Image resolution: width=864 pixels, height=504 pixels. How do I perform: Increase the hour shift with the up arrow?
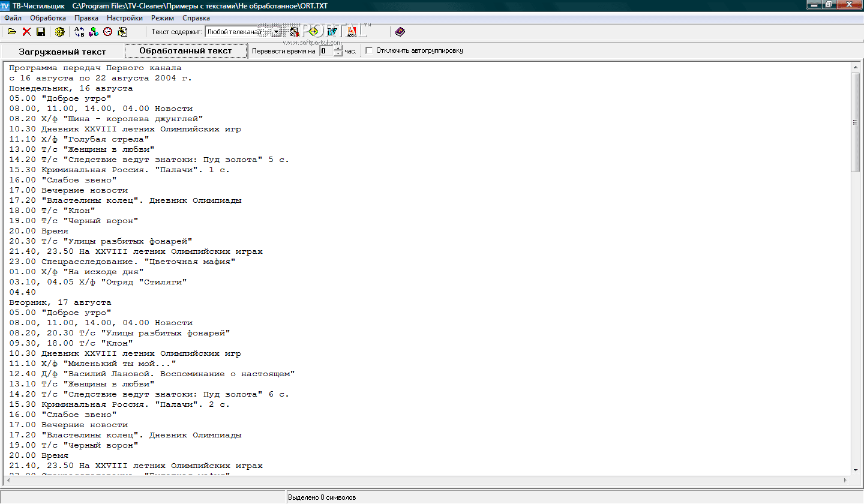(x=338, y=48)
